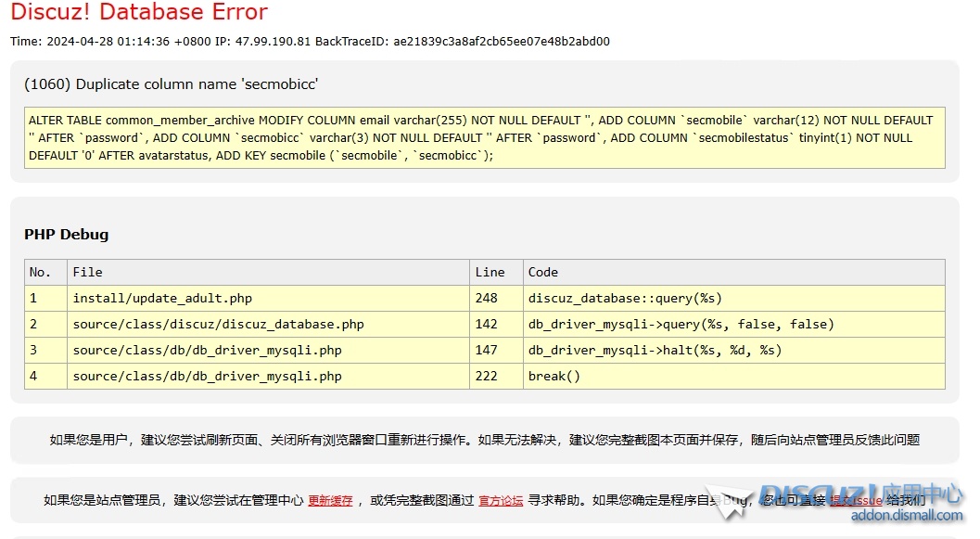Click db_driver_mysqli.php file cell on line-147 row
The height and width of the screenshot is (539, 980).
coord(268,350)
